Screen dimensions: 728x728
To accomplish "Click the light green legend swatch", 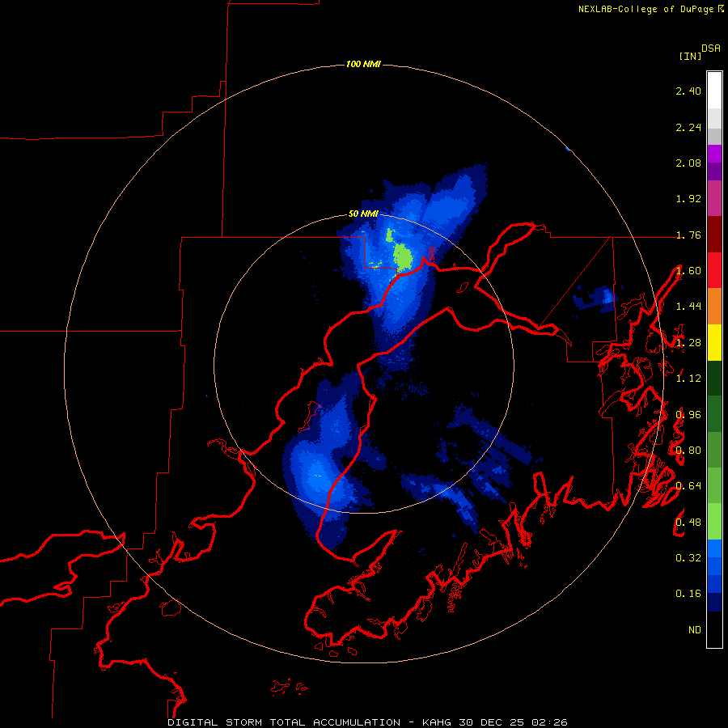I will tap(714, 522).
